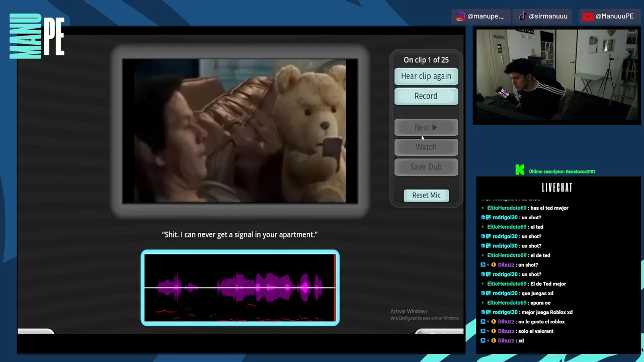
Task: Go to the next clip with Next
Action: click(x=426, y=127)
